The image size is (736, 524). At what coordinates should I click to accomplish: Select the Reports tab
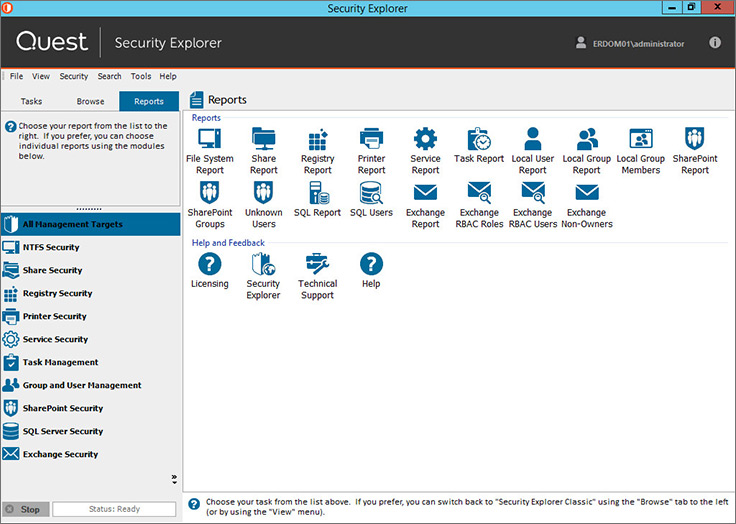pos(149,101)
